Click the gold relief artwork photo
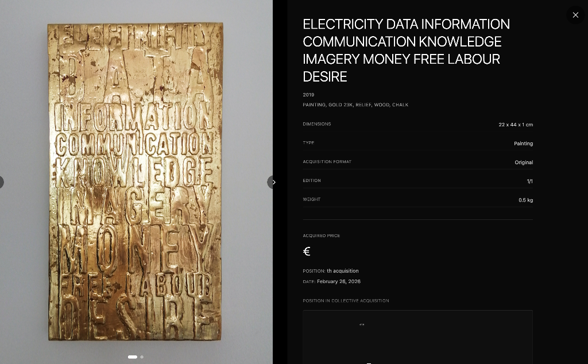This screenshot has height=364, width=588. pyautogui.click(x=135, y=181)
